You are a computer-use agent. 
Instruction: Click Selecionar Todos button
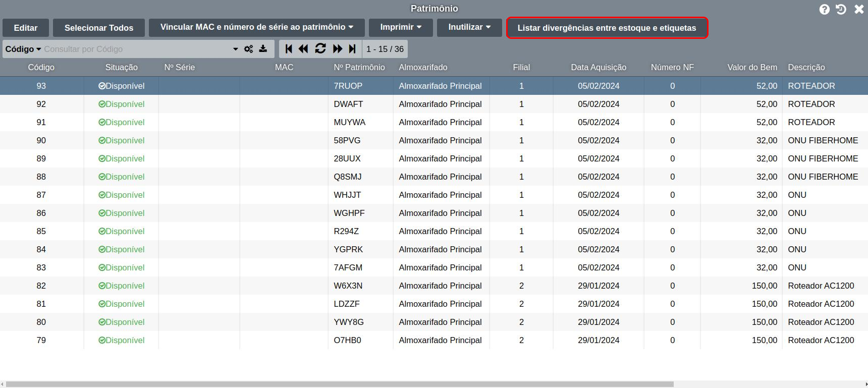pyautogui.click(x=99, y=28)
